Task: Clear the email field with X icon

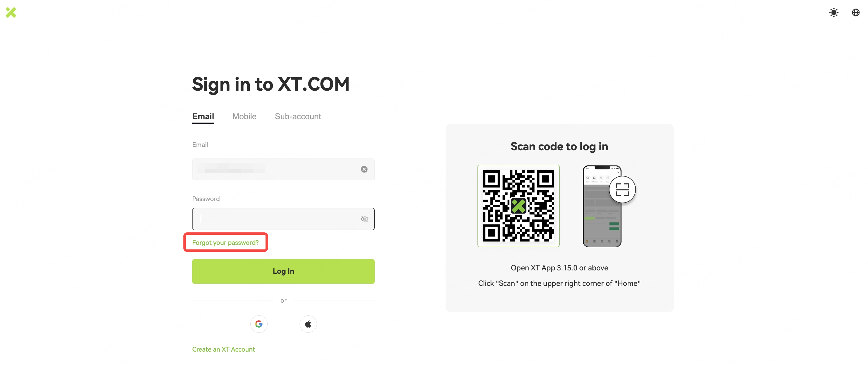Action: [364, 169]
